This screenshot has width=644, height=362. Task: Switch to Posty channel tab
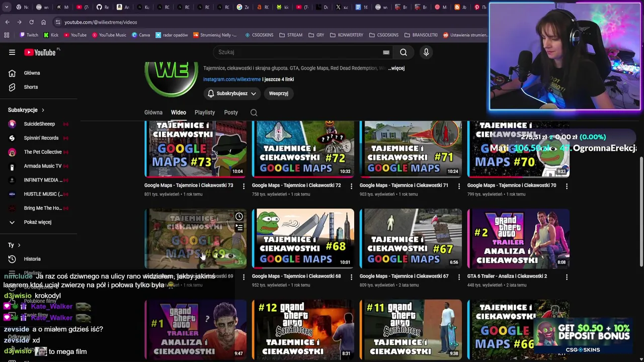(231, 113)
